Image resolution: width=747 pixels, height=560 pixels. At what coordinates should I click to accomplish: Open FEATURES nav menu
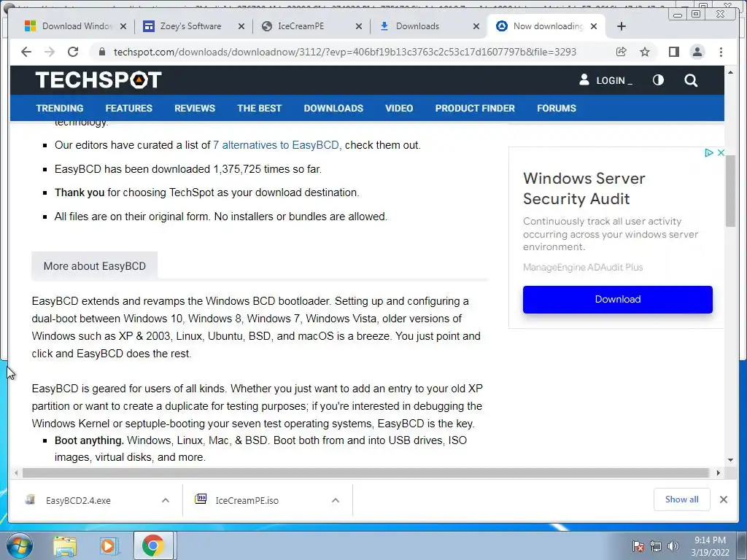tap(128, 108)
